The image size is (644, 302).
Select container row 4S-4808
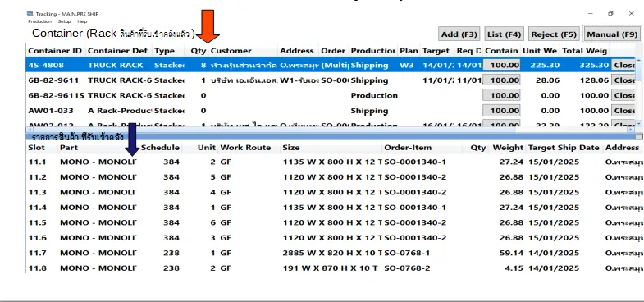331,66
